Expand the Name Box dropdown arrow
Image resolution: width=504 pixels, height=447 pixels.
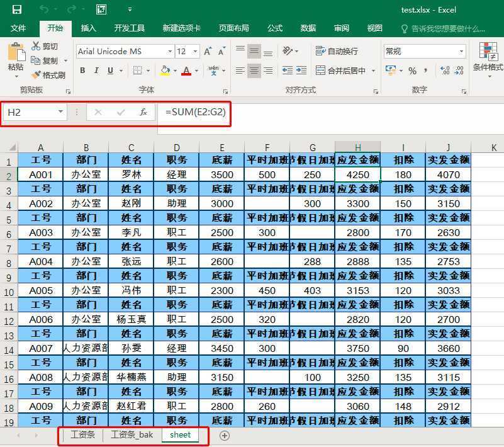point(61,112)
